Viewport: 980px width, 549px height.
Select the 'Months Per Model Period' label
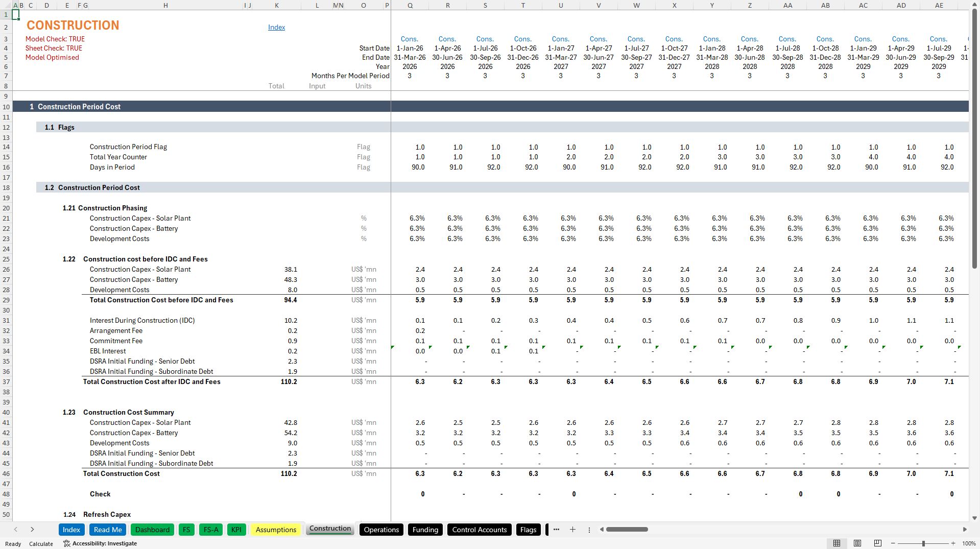[350, 76]
